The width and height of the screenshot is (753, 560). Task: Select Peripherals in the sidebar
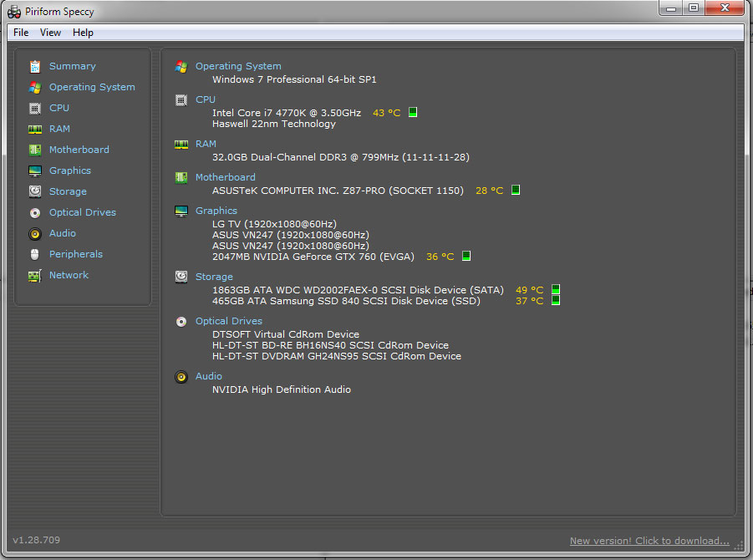(76, 255)
